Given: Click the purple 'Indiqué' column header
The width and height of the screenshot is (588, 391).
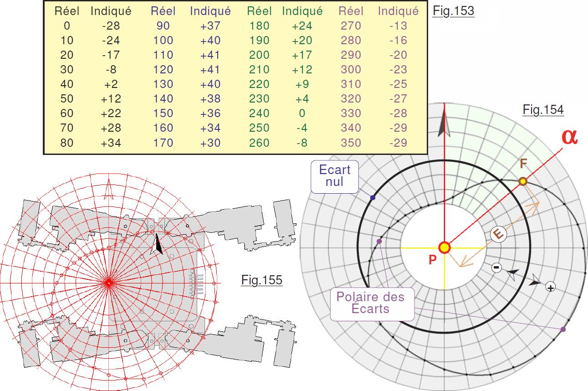Looking at the screenshot, I should click(x=399, y=11).
